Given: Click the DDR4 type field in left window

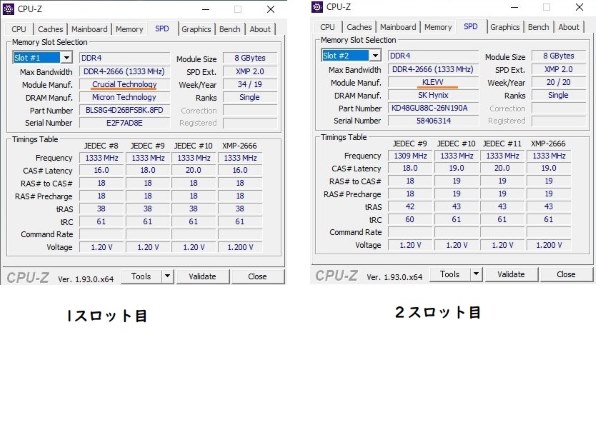Looking at the screenshot, I should point(124,58).
